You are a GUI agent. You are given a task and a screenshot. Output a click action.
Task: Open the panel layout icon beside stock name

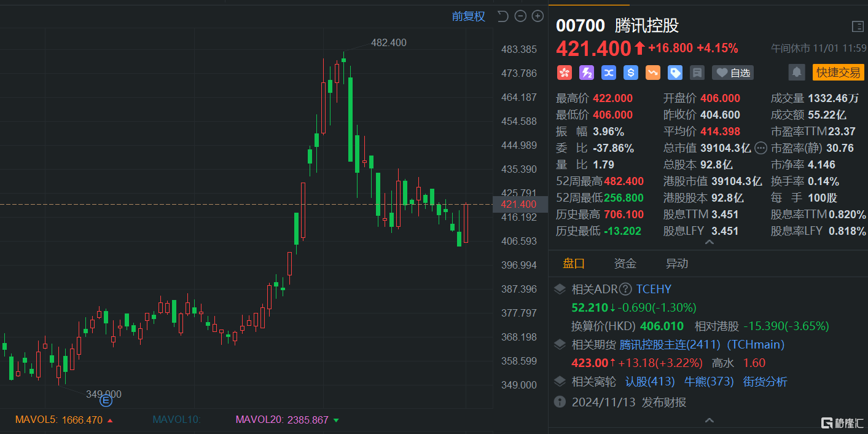coord(858,26)
